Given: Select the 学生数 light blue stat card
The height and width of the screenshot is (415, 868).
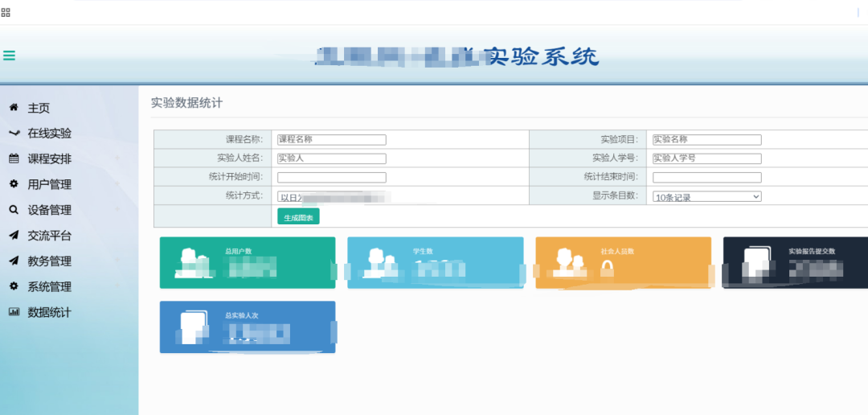Looking at the screenshot, I should point(435,263).
